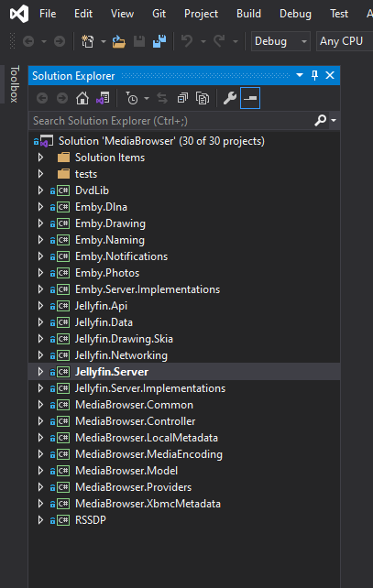Screen dimensions: 373x588
Task: Click the Search Solution Explorer field
Action: click(x=170, y=121)
